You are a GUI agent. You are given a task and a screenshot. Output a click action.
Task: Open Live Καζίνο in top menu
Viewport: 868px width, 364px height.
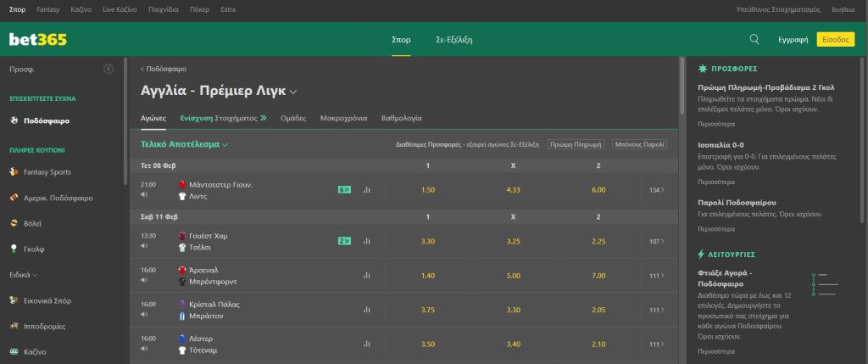pyautogui.click(x=120, y=9)
